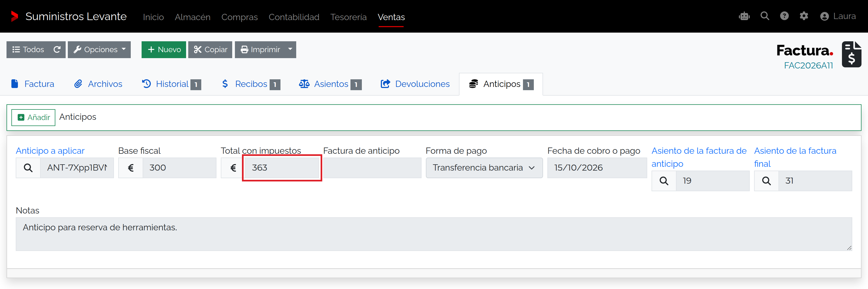Screen dimensions: 868x289
Task: Open the robot assistant icon in header
Action: 744,16
